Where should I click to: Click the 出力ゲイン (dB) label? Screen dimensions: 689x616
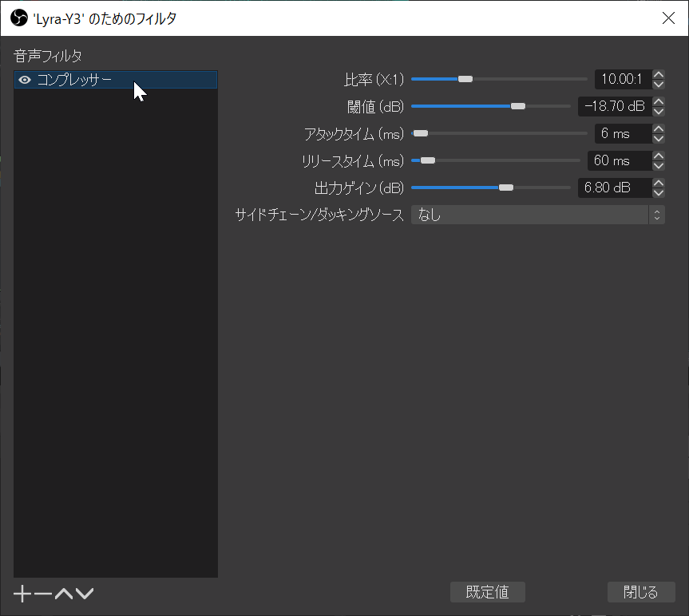point(359,188)
